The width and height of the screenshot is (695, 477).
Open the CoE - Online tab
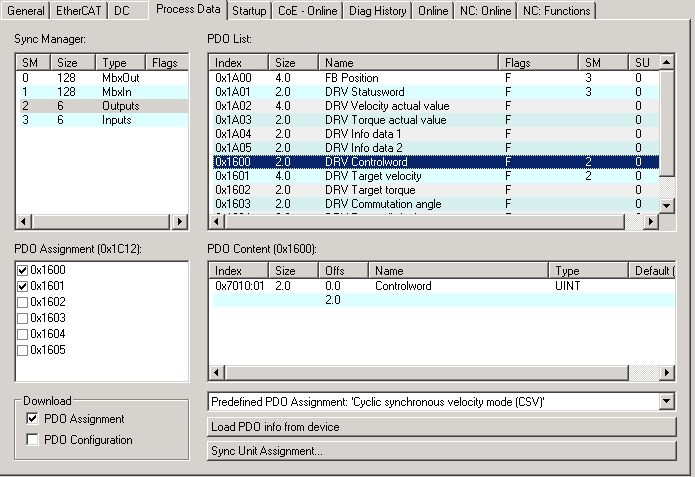click(308, 11)
